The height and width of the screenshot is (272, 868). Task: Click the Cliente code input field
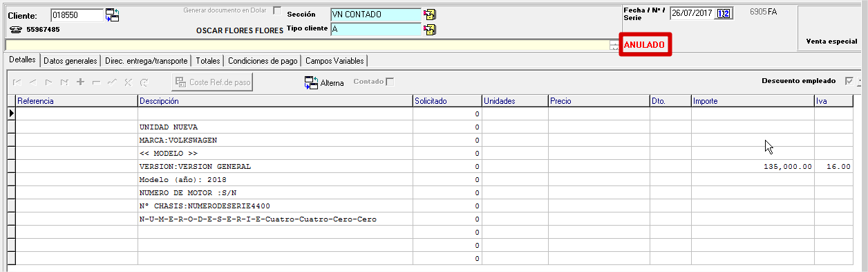tap(77, 15)
